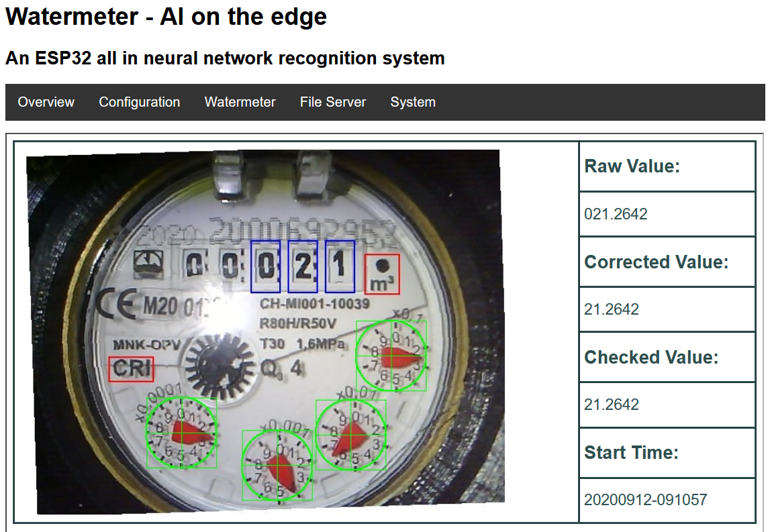Click the blue-boxed digit 1 on meter
Viewport: 770px width, 532px height.
pos(340,266)
